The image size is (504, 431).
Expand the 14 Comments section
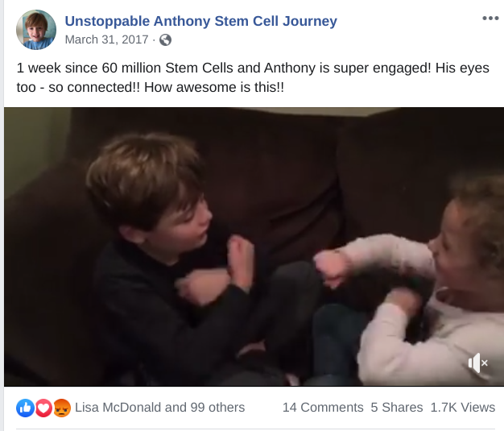tap(322, 408)
